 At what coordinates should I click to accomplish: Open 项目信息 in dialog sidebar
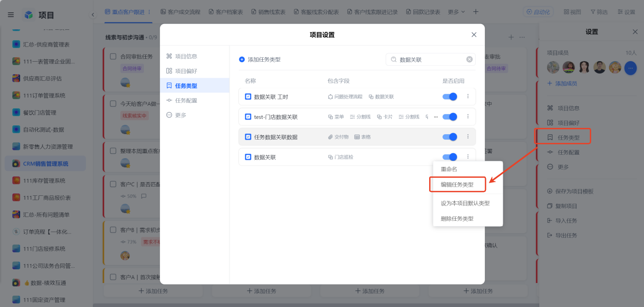click(x=194, y=56)
